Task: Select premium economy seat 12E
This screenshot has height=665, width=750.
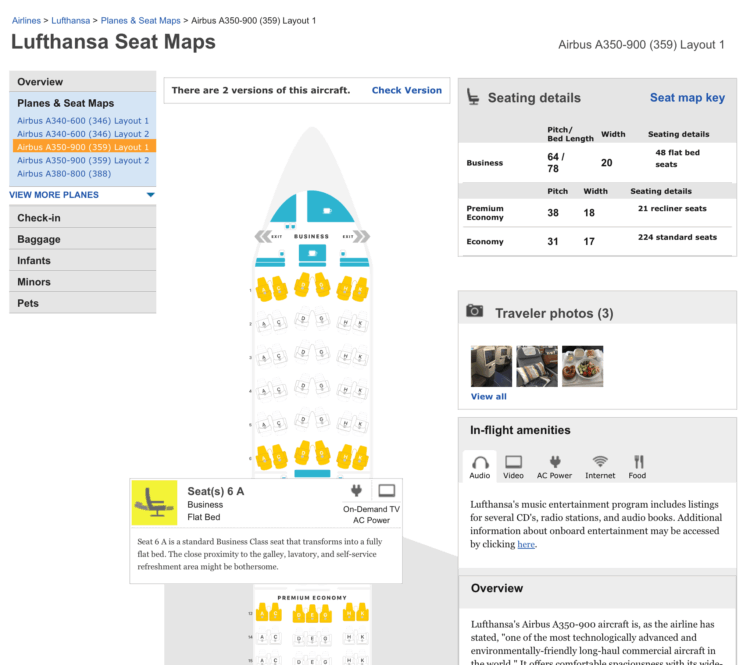Action: (312, 614)
